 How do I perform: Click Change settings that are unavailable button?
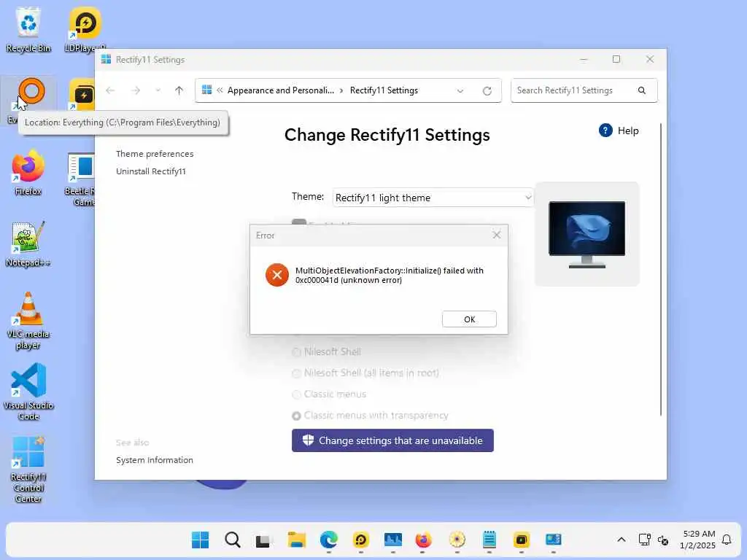[x=392, y=440]
